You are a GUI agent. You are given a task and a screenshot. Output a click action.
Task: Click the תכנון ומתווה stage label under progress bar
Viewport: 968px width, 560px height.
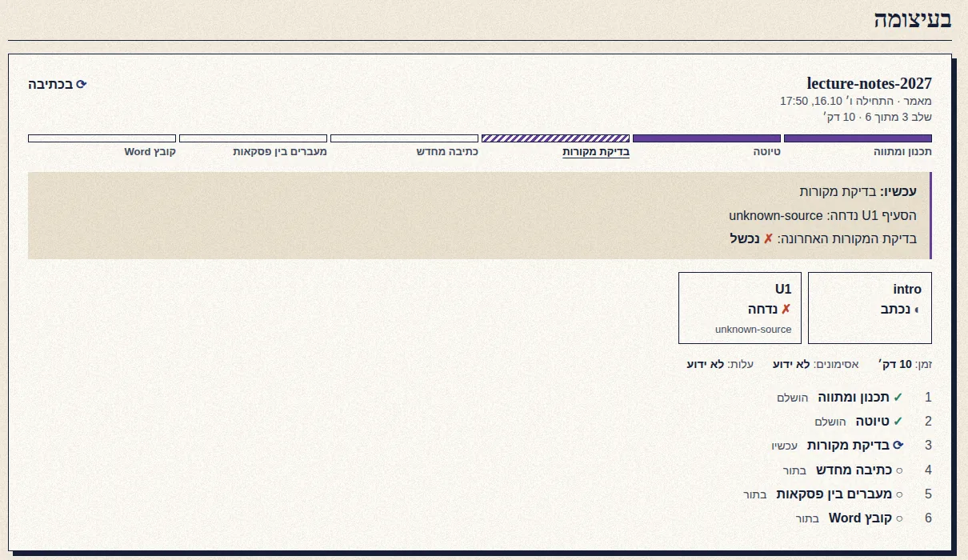902,151
